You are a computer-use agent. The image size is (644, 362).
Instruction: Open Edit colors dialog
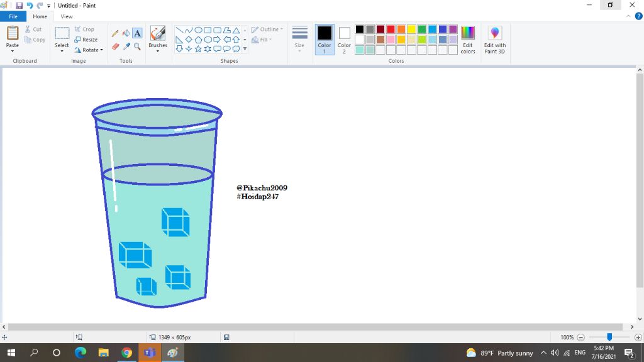468,40
